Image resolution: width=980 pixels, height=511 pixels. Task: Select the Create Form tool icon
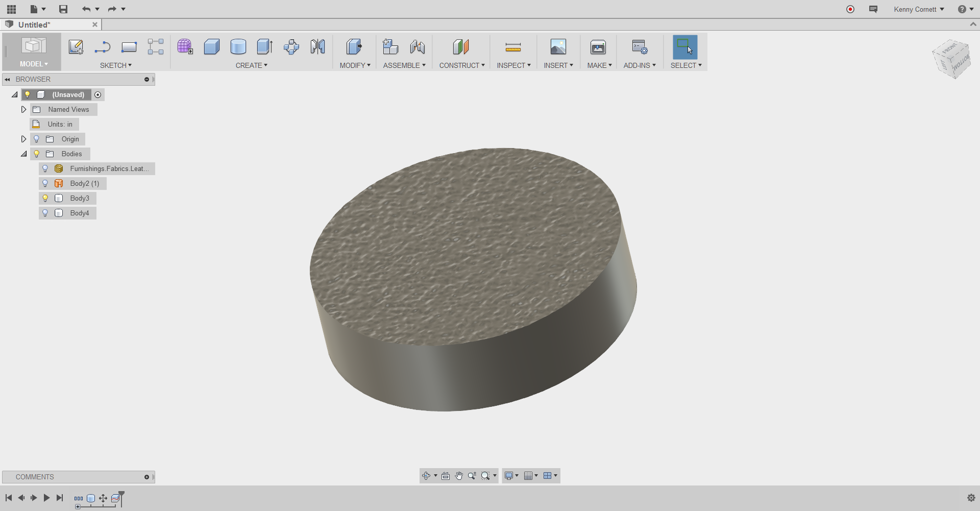pos(185,47)
